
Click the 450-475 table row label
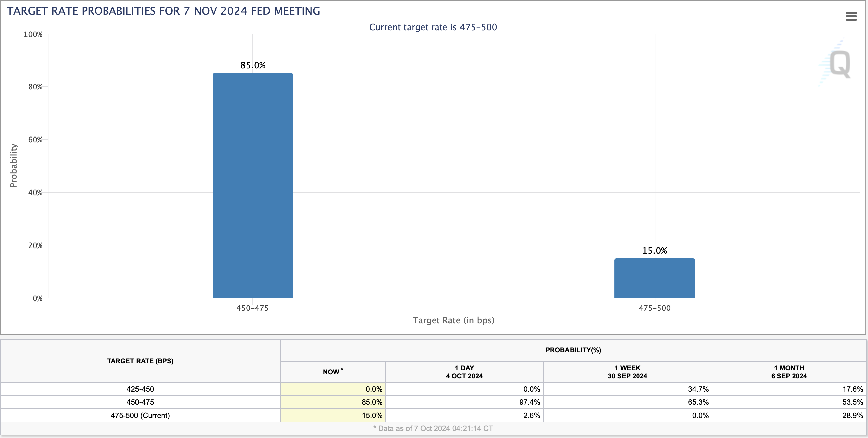tap(140, 402)
